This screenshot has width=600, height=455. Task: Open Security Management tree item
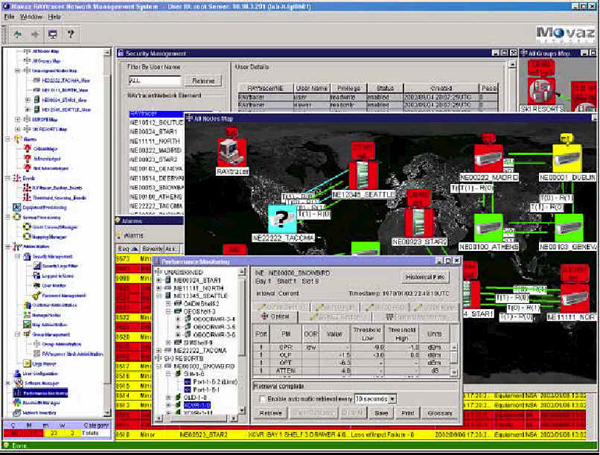[x=52, y=256]
